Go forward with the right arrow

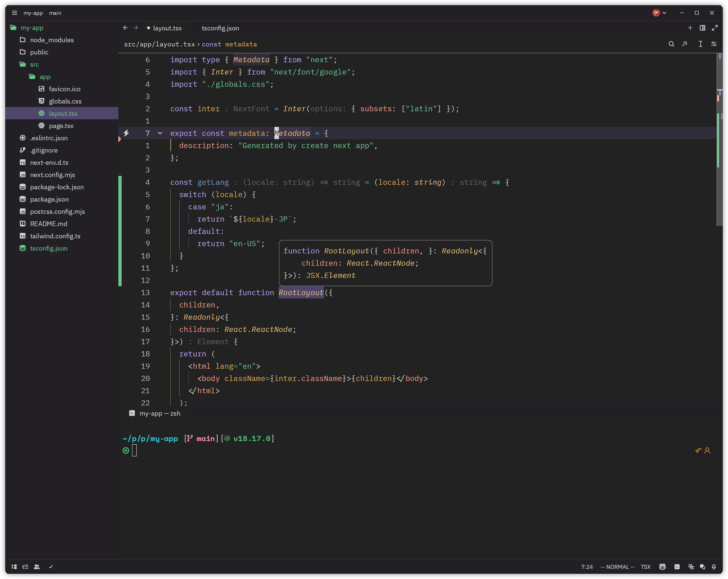(136, 28)
